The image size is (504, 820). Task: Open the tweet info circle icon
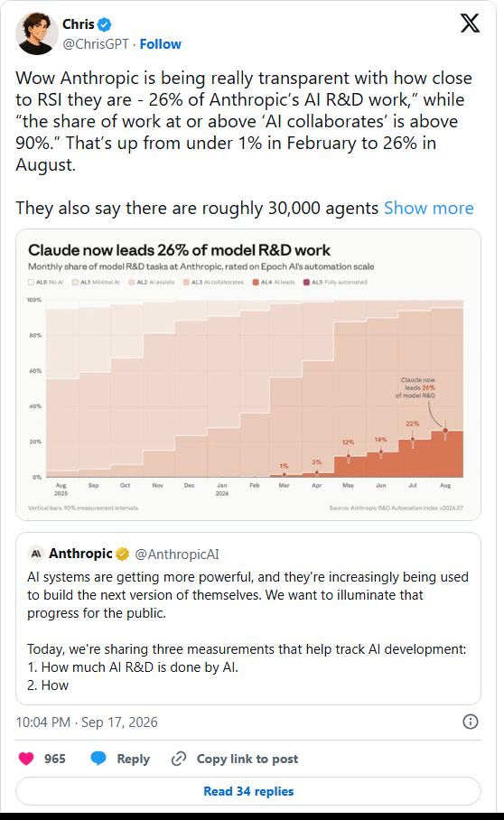pos(470,722)
